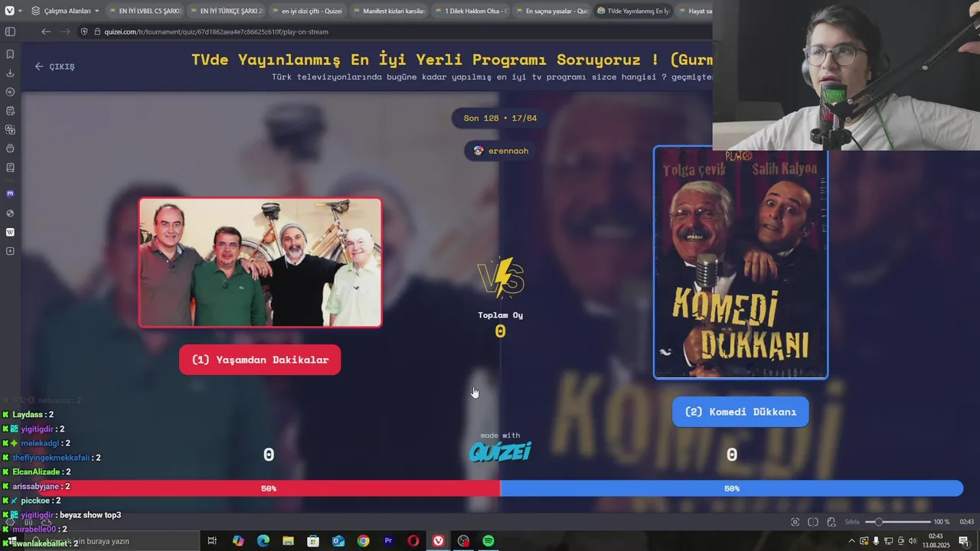Go forward with browser forward arrow

tap(65, 31)
